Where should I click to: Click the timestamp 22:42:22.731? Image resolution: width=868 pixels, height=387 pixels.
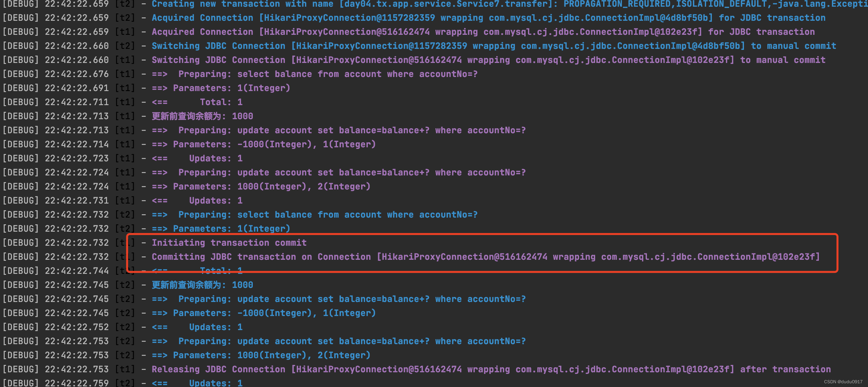click(x=77, y=201)
